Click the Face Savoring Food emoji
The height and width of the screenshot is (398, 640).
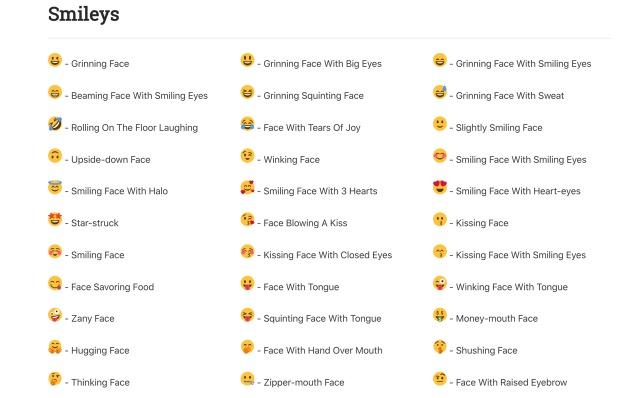[55, 283]
